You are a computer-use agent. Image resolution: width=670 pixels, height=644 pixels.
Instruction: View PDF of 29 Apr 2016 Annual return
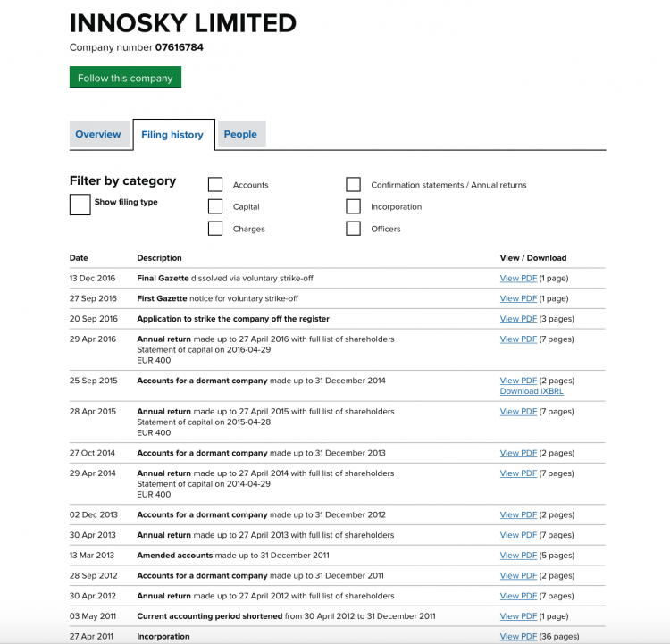point(518,339)
